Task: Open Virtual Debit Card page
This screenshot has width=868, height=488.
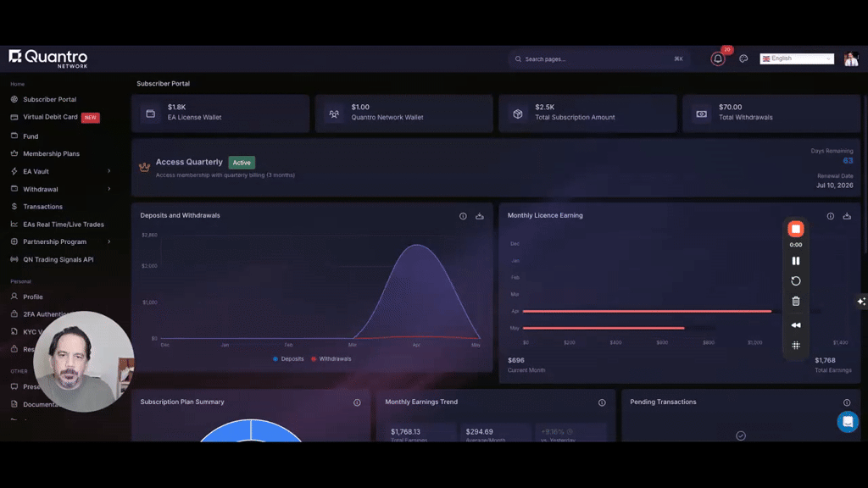Action: (x=50, y=117)
